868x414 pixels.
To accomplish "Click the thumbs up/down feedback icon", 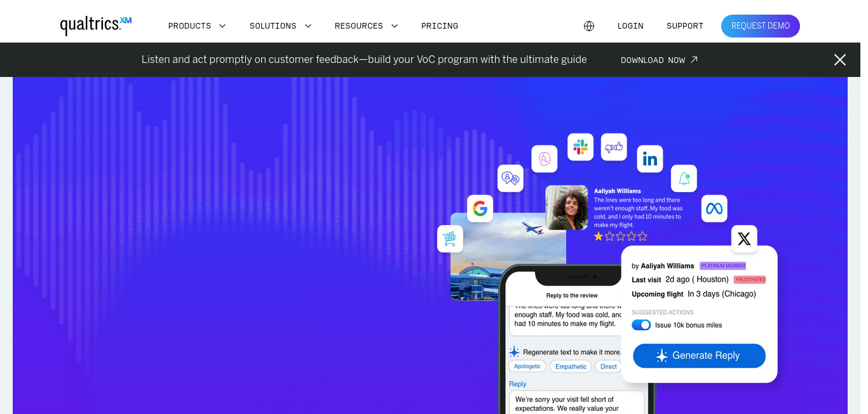I will [x=614, y=147].
